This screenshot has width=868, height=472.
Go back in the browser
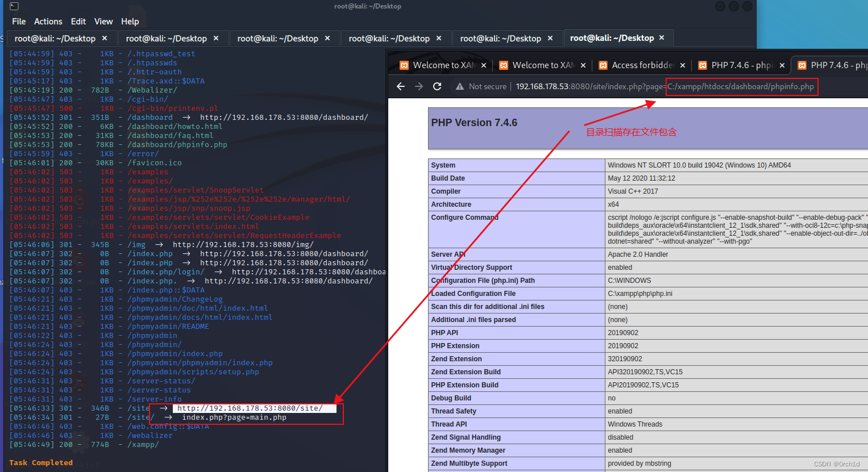401,86
